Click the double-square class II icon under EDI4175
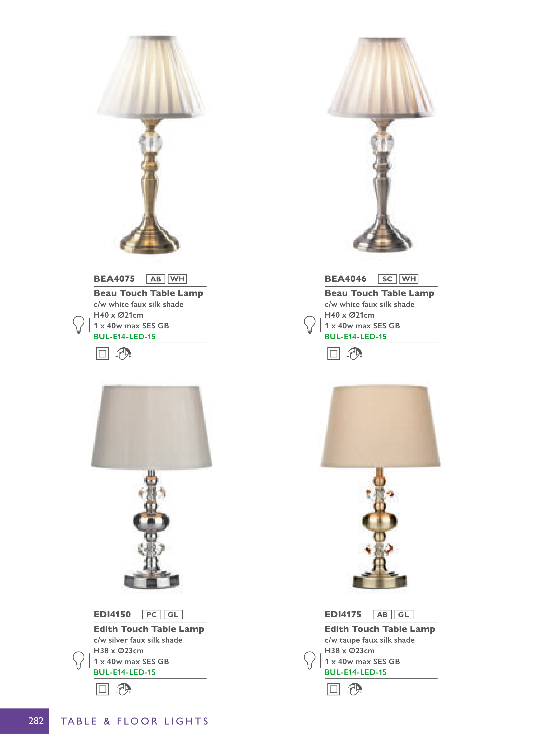The width and height of the screenshot is (535, 756). tap(333, 689)
